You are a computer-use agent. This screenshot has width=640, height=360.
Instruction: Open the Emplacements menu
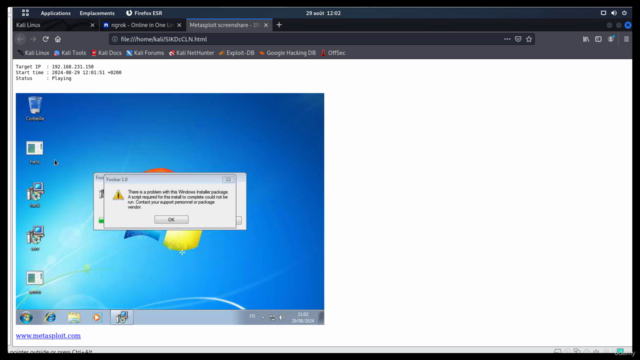coord(97,13)
